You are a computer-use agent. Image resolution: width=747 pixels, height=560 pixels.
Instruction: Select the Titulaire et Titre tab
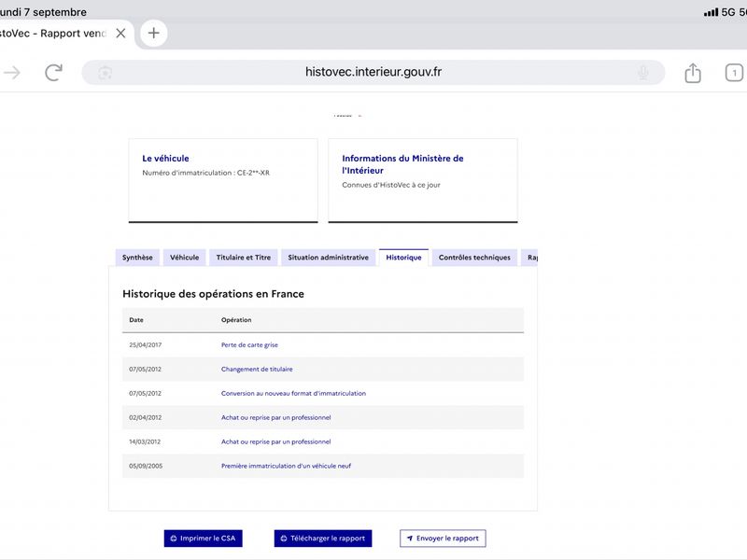[x=244, y=258]
